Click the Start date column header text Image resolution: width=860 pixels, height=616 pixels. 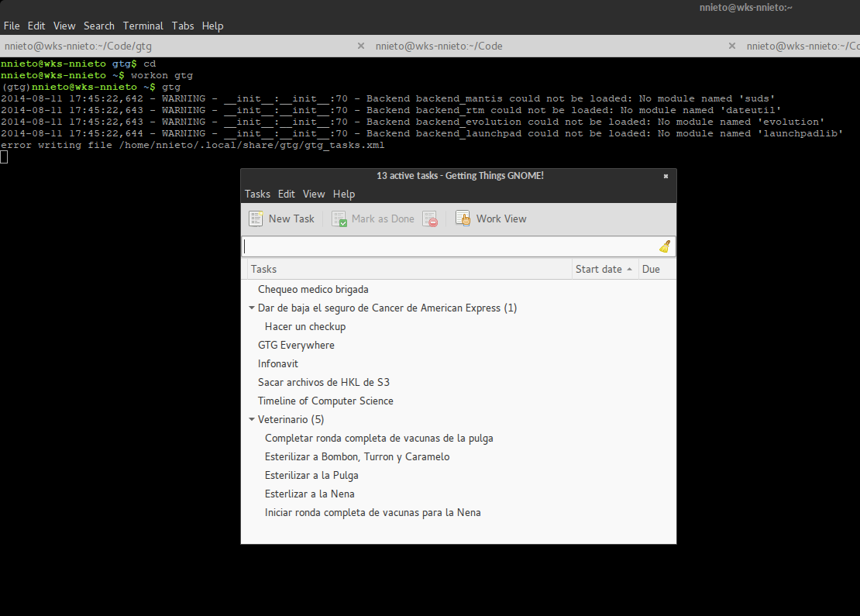click(x=598, y=270)
